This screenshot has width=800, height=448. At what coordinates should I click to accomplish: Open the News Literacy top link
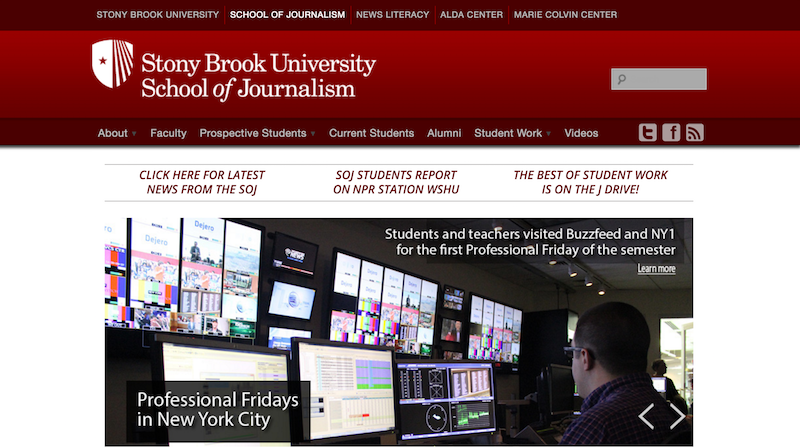(392, 15)
